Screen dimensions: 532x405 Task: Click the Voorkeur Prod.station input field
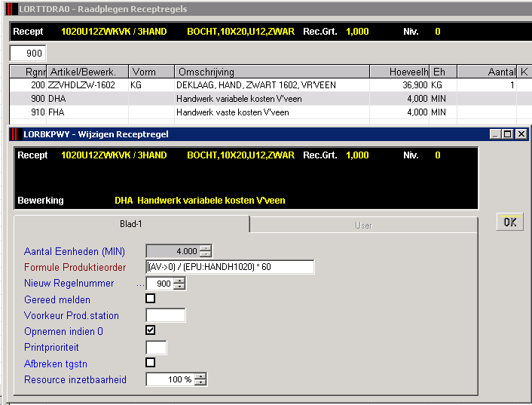tap(166, 315)
